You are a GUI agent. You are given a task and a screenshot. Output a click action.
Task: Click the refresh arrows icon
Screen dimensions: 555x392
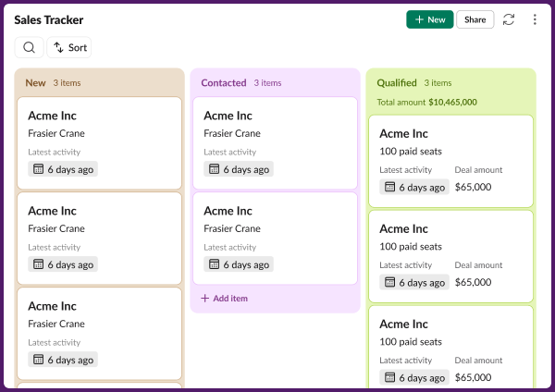point(509,19)
